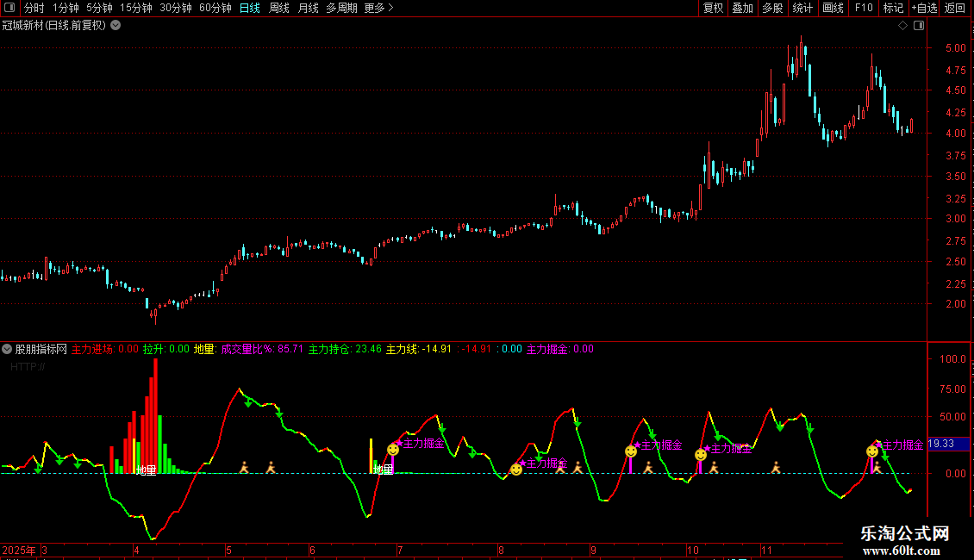Click the 19.33 current value tag
974x560 pixels.
[x=946, y=444]
